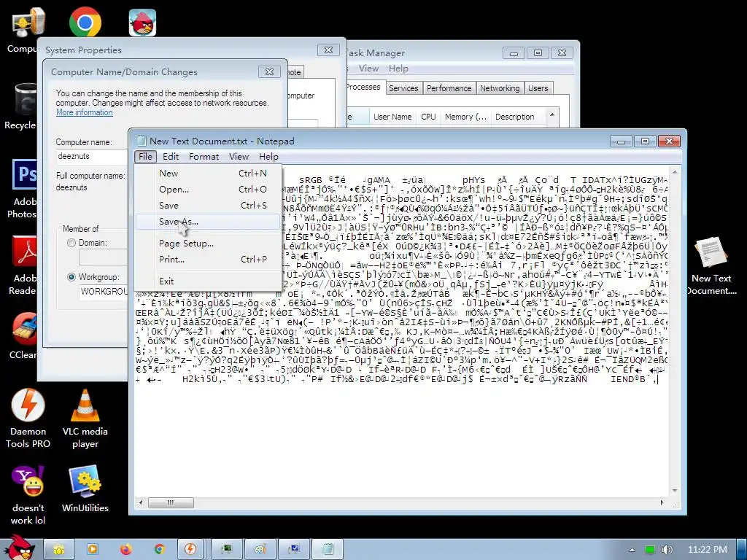The image size is (747, 560).
Task: Open media player from the taskbar
Action: click(93, 550)
